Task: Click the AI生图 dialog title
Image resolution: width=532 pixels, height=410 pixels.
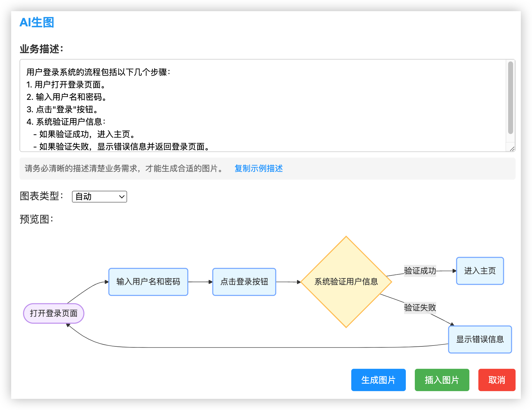Action: click(x=37, y=22)
